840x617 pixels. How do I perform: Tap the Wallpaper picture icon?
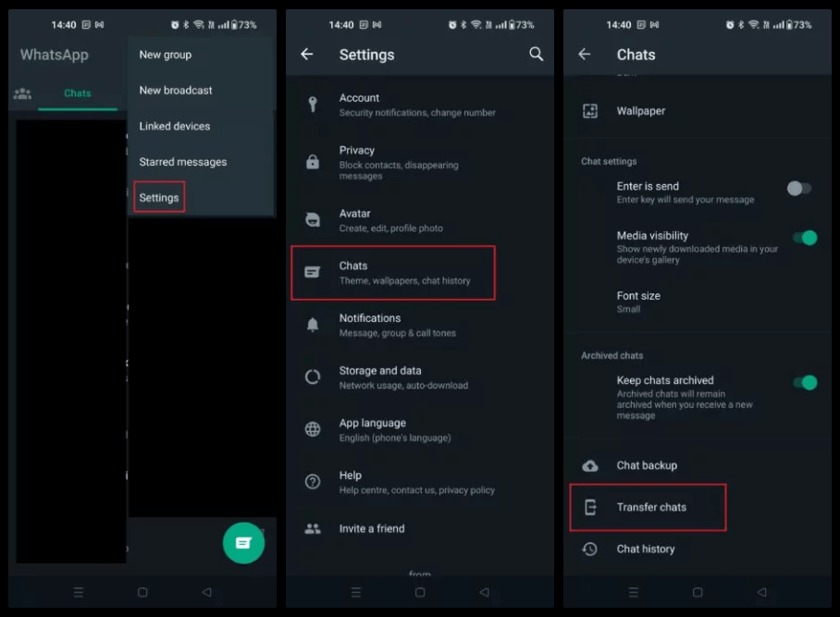[x=589, y=111]
